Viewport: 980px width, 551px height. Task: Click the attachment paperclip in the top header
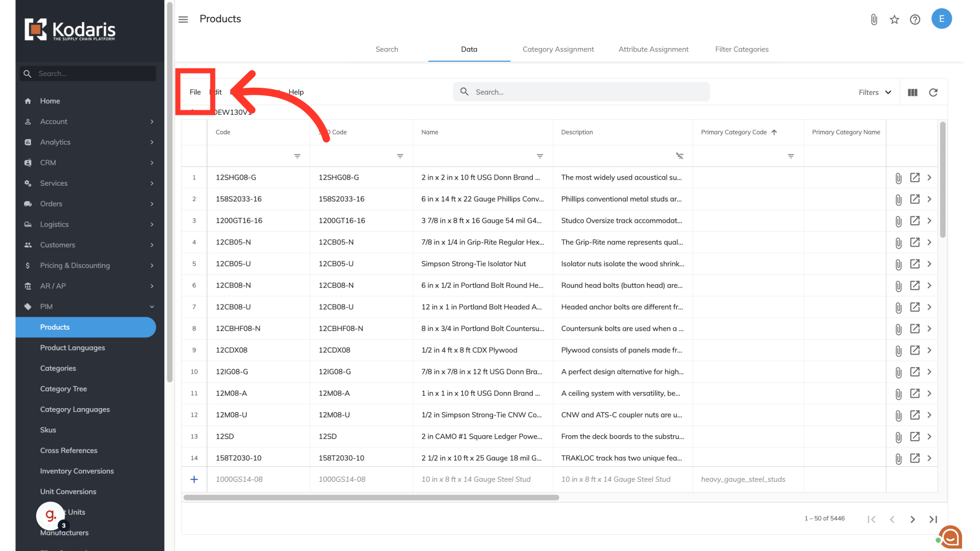874,19
